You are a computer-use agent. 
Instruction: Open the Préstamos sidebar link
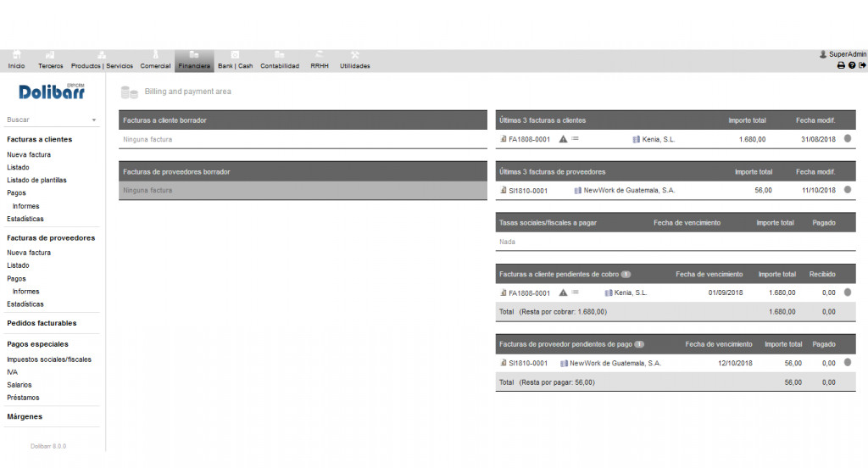coord(23,398)
